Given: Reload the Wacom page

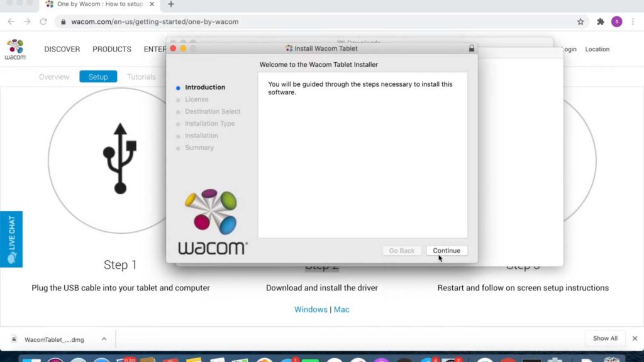Looking at the screenshot, I should coord(43,22).
